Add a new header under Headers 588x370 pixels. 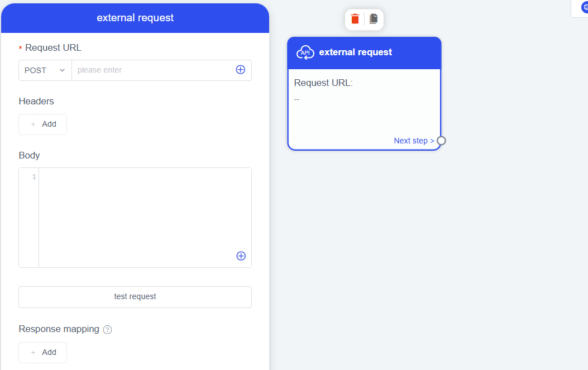[x=42, y=124]
